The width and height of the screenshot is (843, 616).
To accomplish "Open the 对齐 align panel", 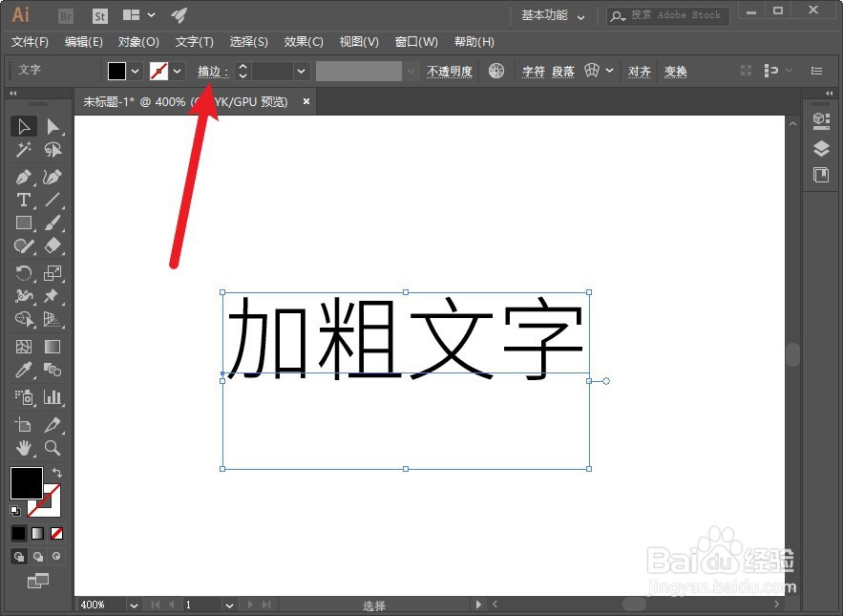I will point(640,71).
